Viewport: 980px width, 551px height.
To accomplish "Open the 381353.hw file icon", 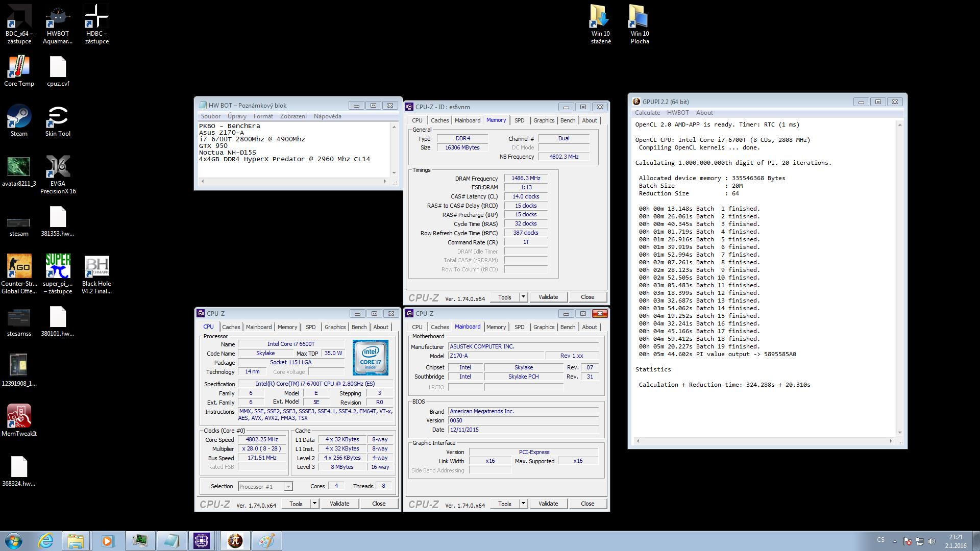I will (58, 221).
